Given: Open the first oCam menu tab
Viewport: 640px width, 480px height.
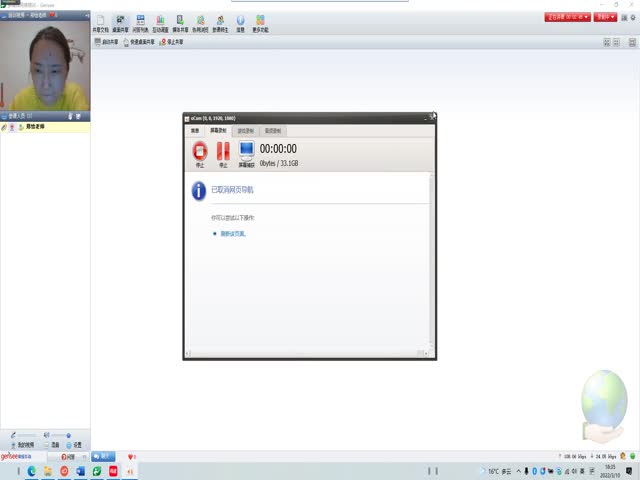Looking at the screenshot, I should click(x=195, y=130).
